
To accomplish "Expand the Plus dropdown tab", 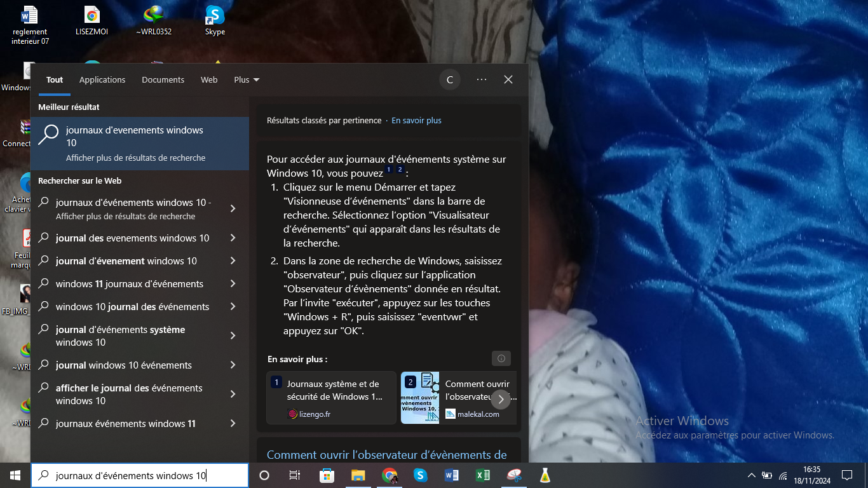I will pos(247,79).
